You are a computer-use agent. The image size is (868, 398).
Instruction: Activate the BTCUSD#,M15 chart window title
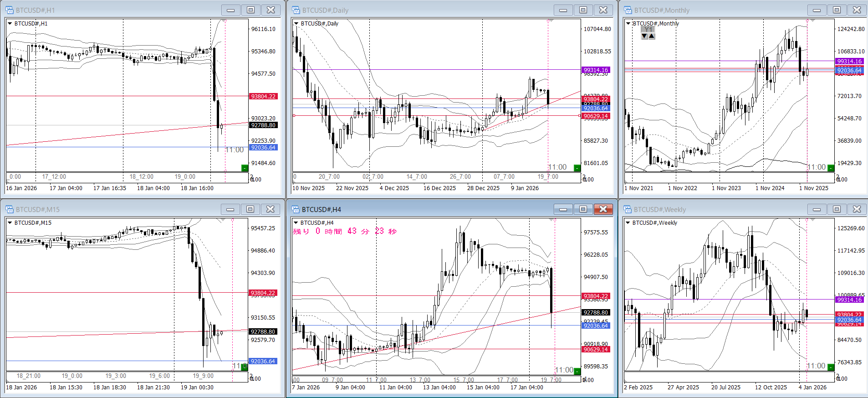[x=37, y=209]
